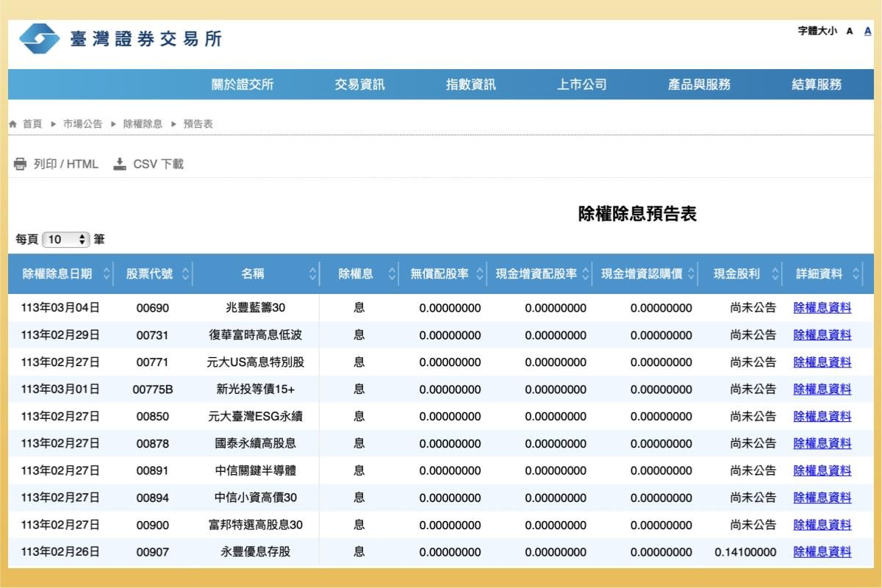Click the home icon in the breadcrumb
This screenshot has height=588, width=882.
point(12,123)
